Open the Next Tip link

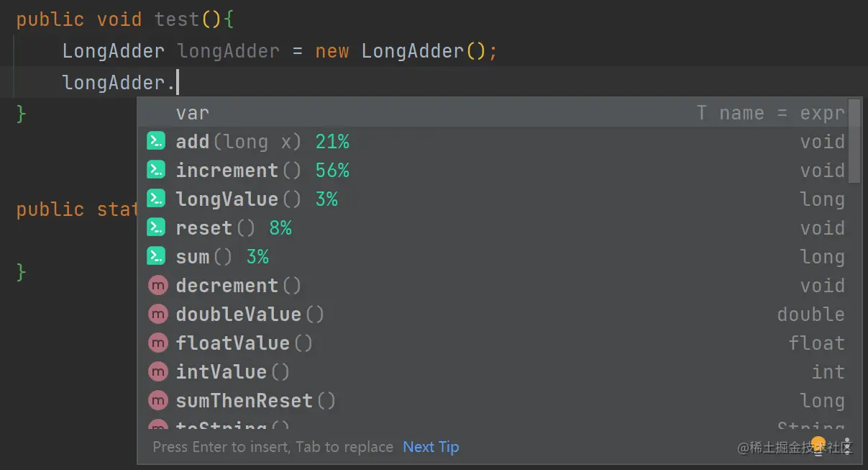431,447
